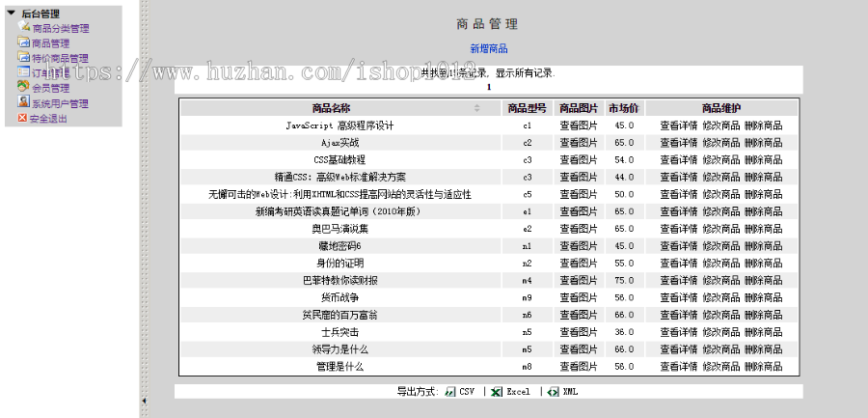View picture for Ajax实战

point(579,143)
